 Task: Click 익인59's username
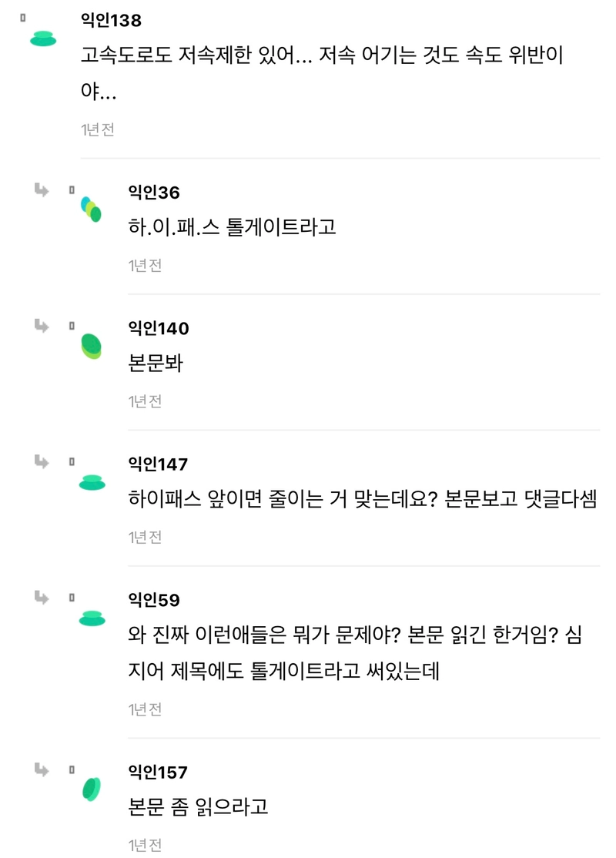(x=154, y=600)
